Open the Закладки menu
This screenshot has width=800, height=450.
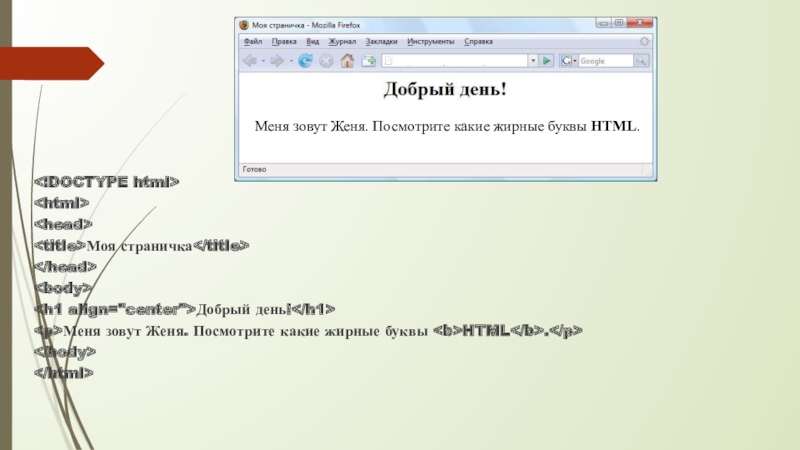tap(381, 42)
